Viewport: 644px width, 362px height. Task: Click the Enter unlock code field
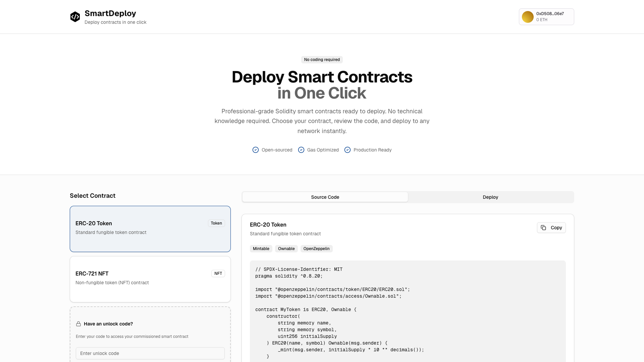[x=150, y=353]
